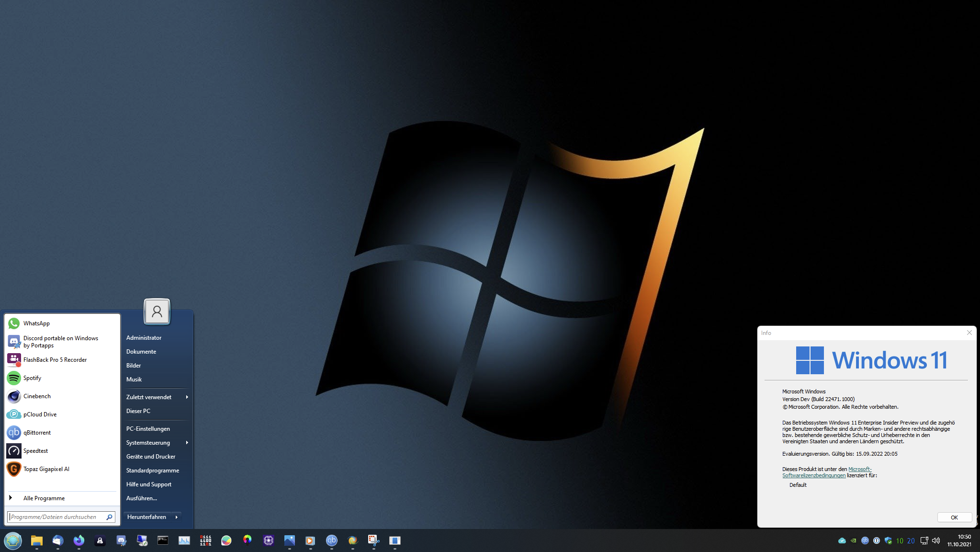This screenshot has width=980, height=552.
Task: Select Geräte und Drucker menu entry
Action: (x=151, y=457)
